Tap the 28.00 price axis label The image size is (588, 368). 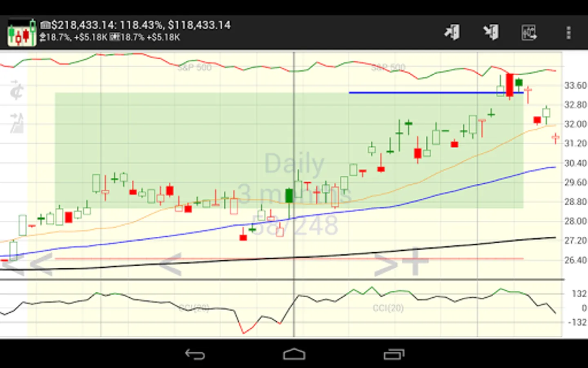pos(575,221)
